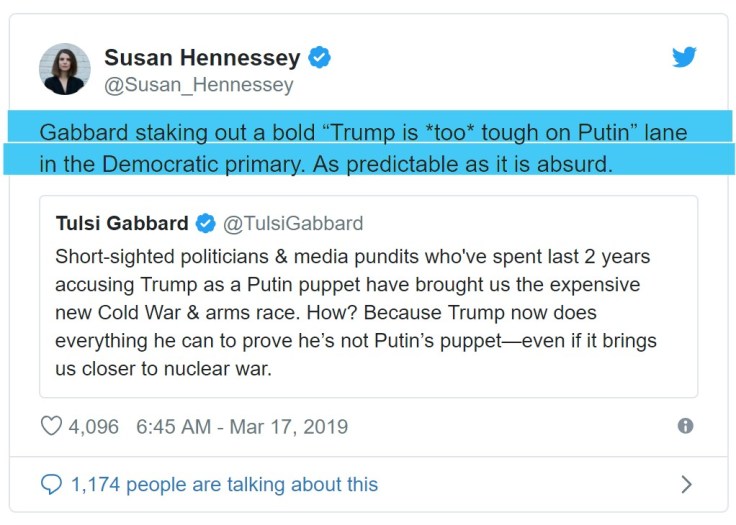Viewport: 736px width, 525px height.
Task: Click the Twitter bird logo
Action: [684, 57]
